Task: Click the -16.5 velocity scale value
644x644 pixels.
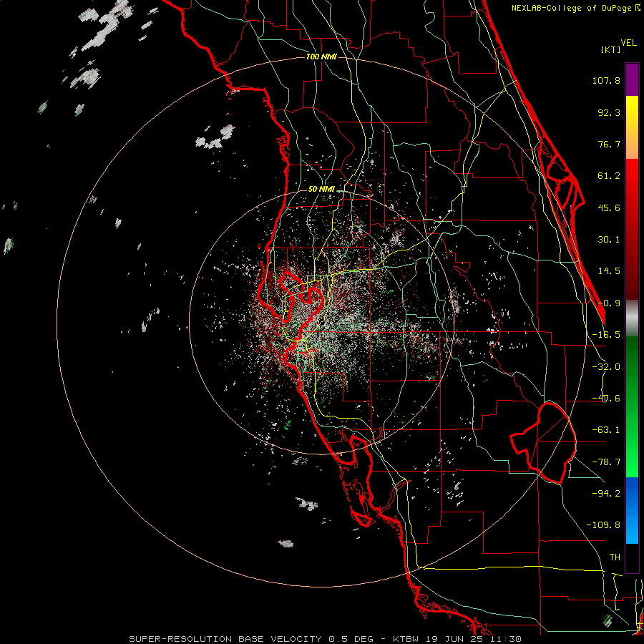Action: tap(606, 335)
